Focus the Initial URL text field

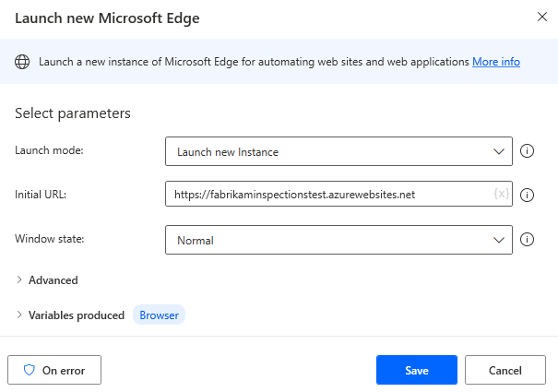327,196
